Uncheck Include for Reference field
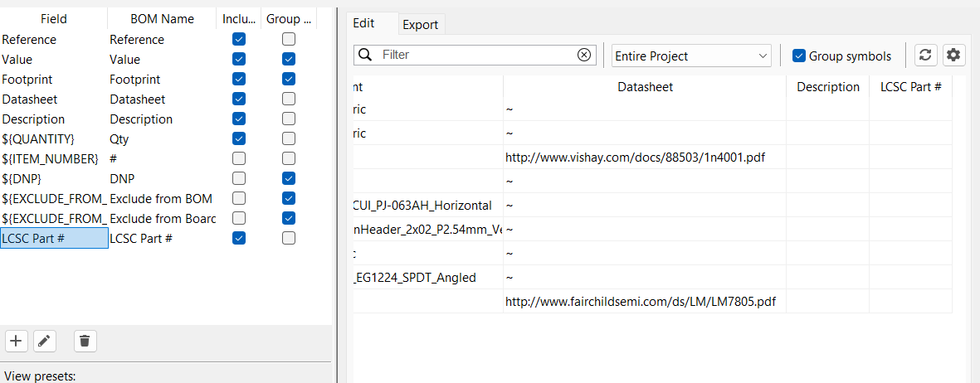 click(x=239, y=39)
